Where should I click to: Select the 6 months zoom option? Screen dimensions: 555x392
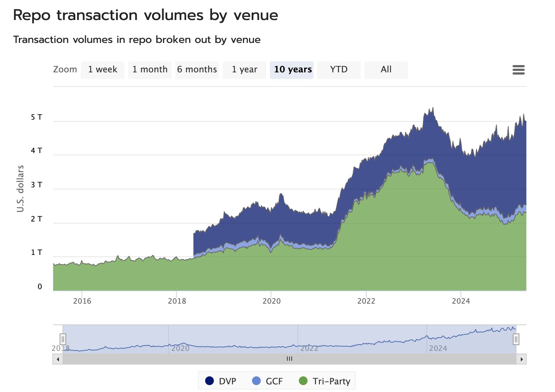tap(197, 70)
